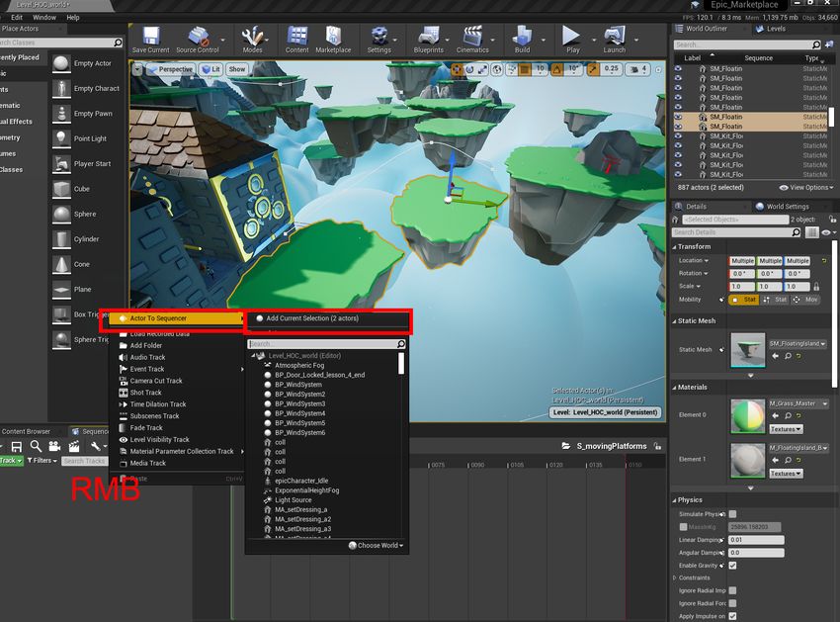Click the Sequencer camera icon
This screenshot has width=840, height=622.
[54, 446]
